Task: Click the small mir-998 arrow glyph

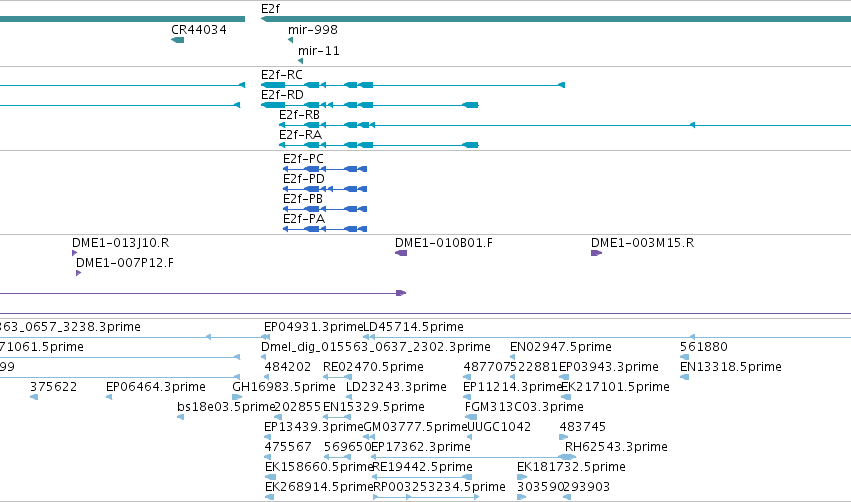Action: point(290,40)
